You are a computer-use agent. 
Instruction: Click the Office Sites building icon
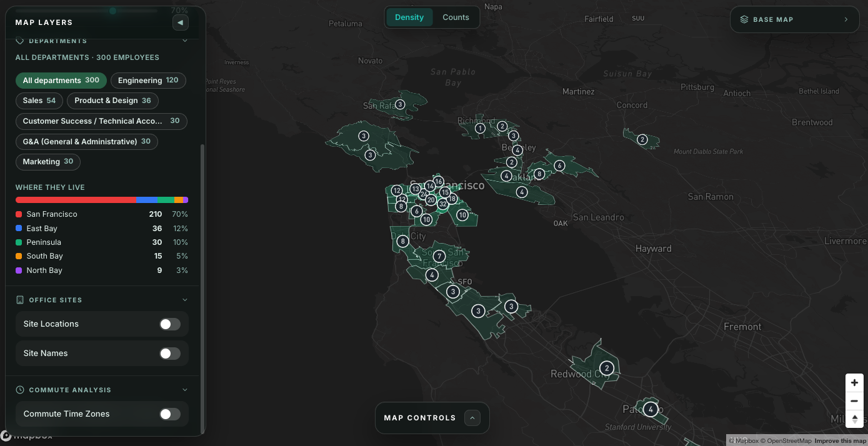click(19, 300)
